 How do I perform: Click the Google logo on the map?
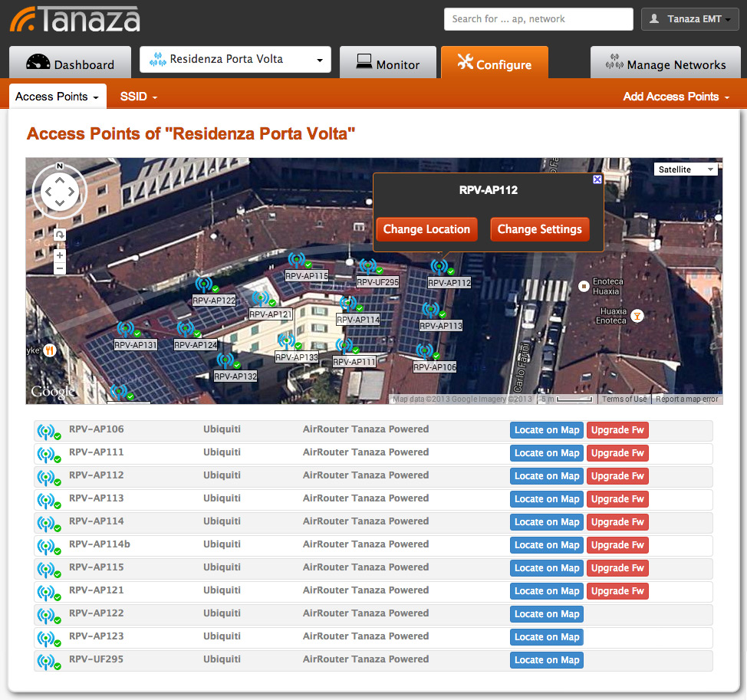52,392
